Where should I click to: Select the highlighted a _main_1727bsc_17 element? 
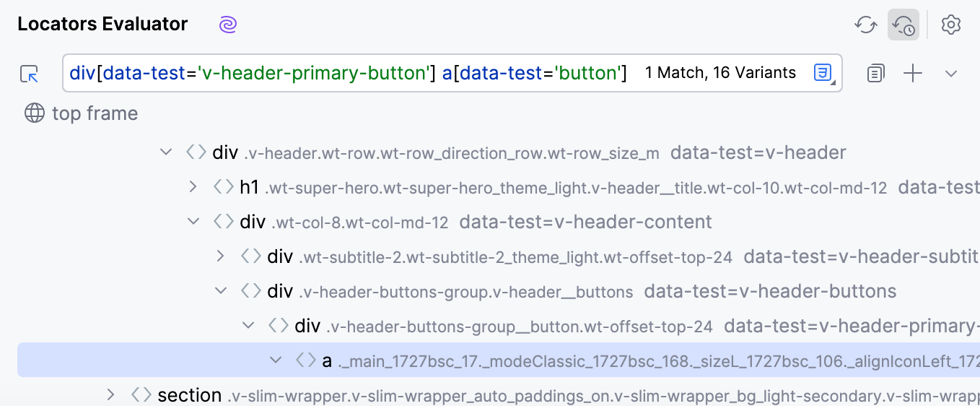(x=499, y=360)
